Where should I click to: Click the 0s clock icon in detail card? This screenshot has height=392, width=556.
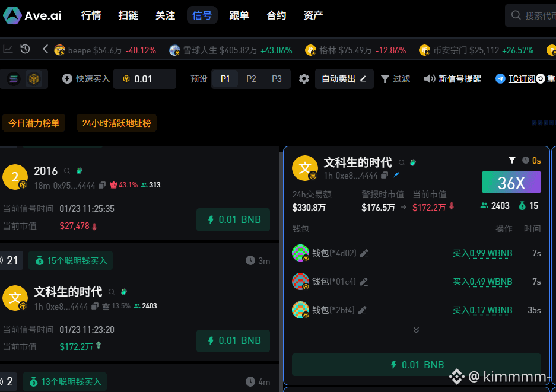[526, 160]
